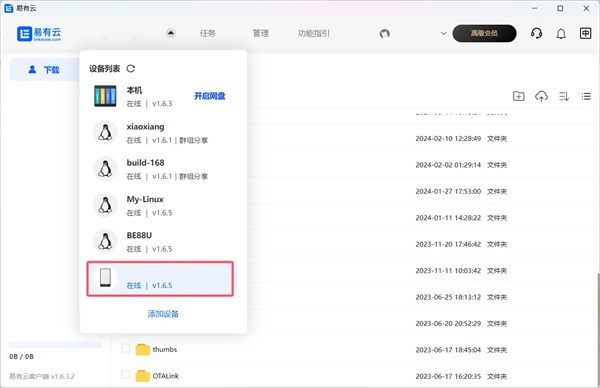This screenshot has height=388, width=600.
Task: Collapse the device list with the up arrow
Action: 171,33
